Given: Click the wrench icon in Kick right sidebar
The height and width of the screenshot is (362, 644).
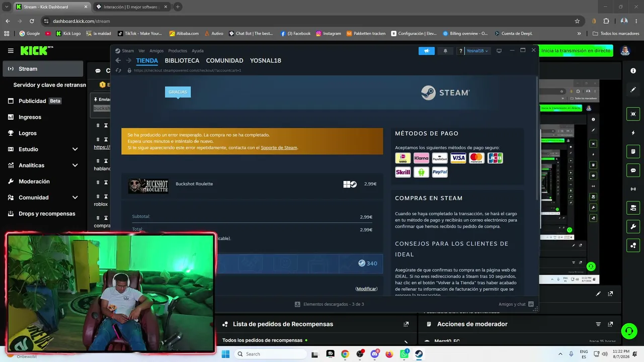Looking at the screenshot, I should coord(633,226).
